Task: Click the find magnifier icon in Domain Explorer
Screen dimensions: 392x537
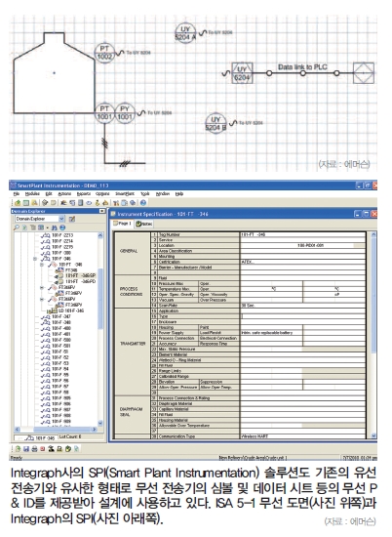Action: tap(17, 227)
